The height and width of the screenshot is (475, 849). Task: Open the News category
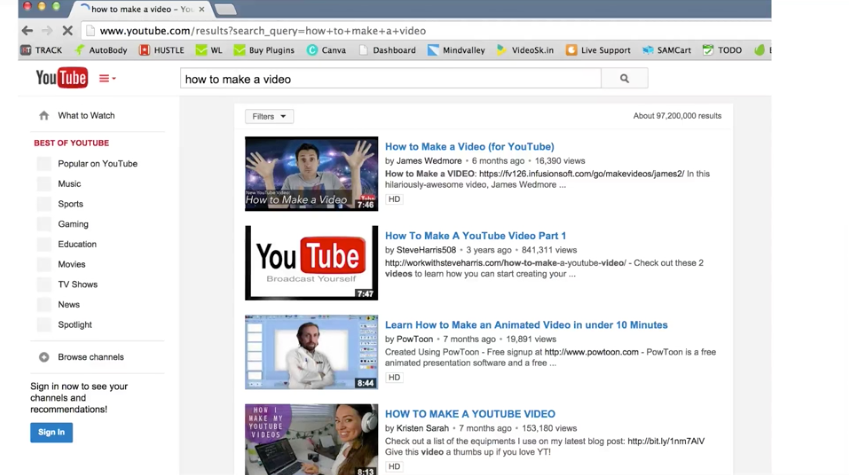(x=69, y=304)
